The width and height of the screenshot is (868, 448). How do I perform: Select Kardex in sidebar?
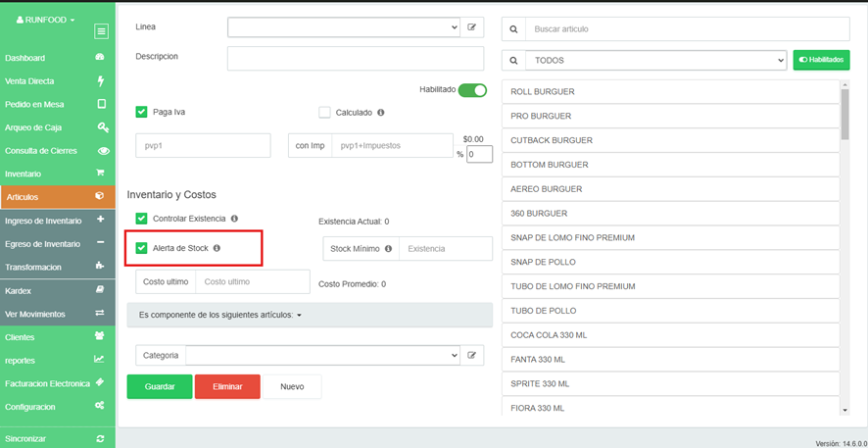pos(58,290)
